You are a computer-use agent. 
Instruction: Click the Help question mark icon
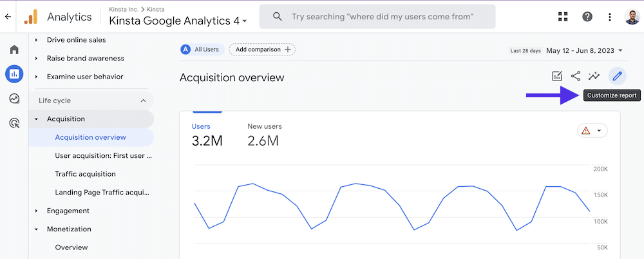[x=587, y=17]
